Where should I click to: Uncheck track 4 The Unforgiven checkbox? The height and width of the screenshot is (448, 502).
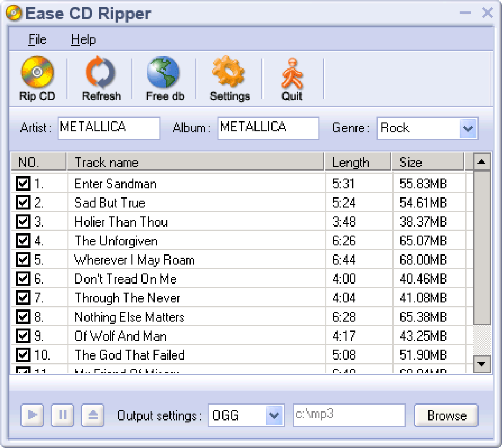[x=23, y=240]
